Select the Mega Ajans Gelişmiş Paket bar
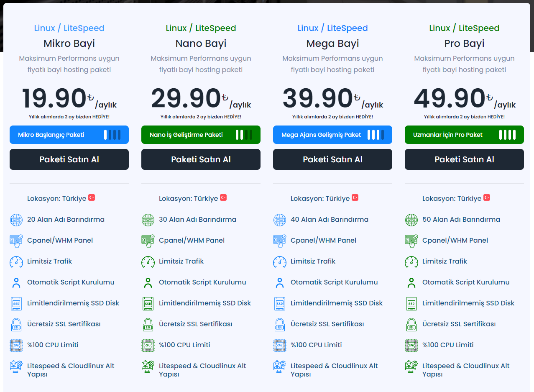 click(x=332, y=135)
